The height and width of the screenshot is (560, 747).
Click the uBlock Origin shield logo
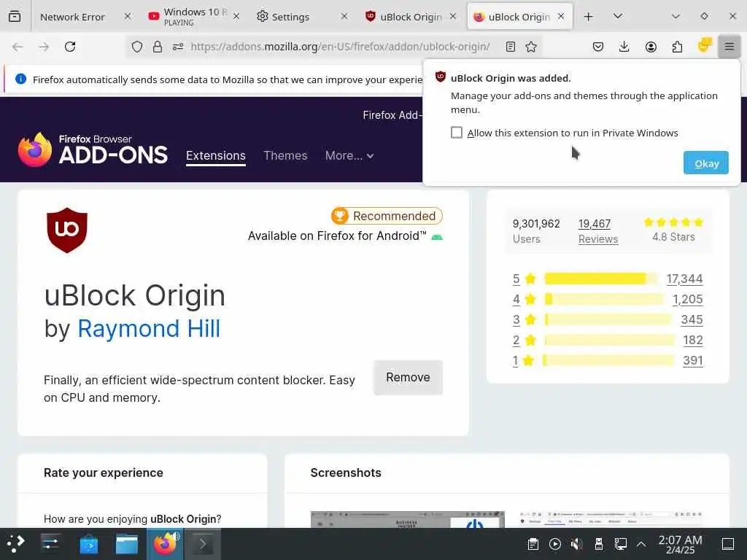click(x=67, y=230)
